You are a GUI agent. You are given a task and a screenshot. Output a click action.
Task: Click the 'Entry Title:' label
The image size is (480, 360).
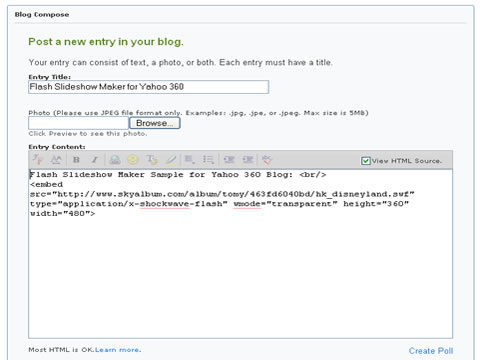pyautogui.click(x=50, y=77)
